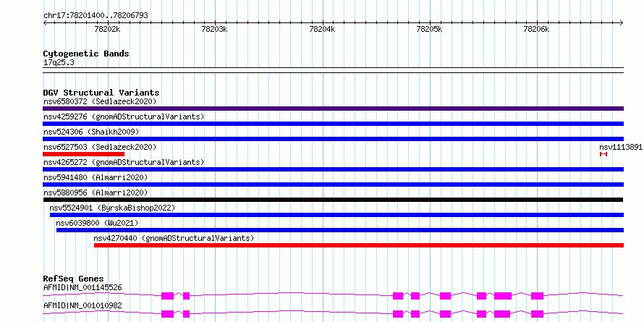Select the blue nsv524306 variant bar
The width and height of the screenshot is (644, 322).
point(333,139)
